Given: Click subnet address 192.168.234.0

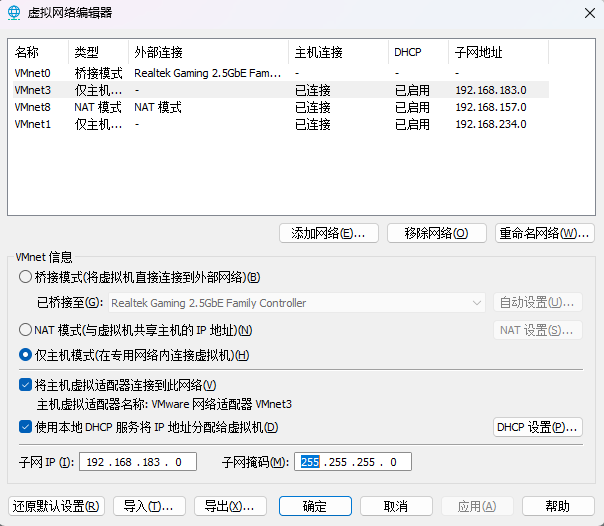Looking at the screenshot, I should pos(491,124).
